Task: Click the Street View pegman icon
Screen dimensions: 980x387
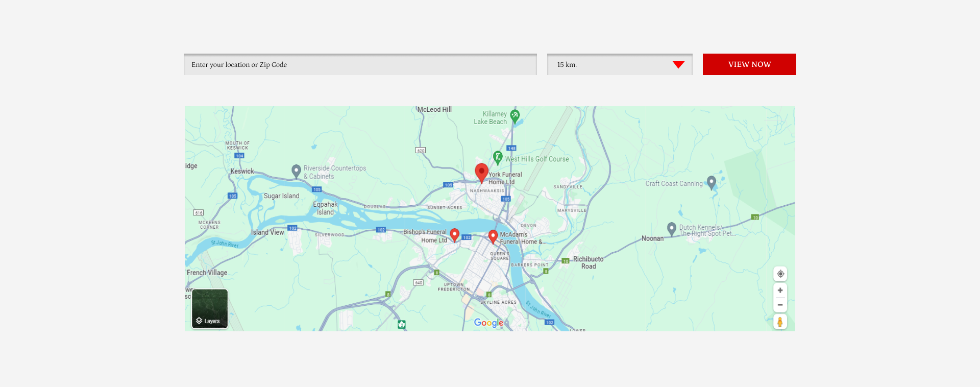Action: click(x=780, y=322)
